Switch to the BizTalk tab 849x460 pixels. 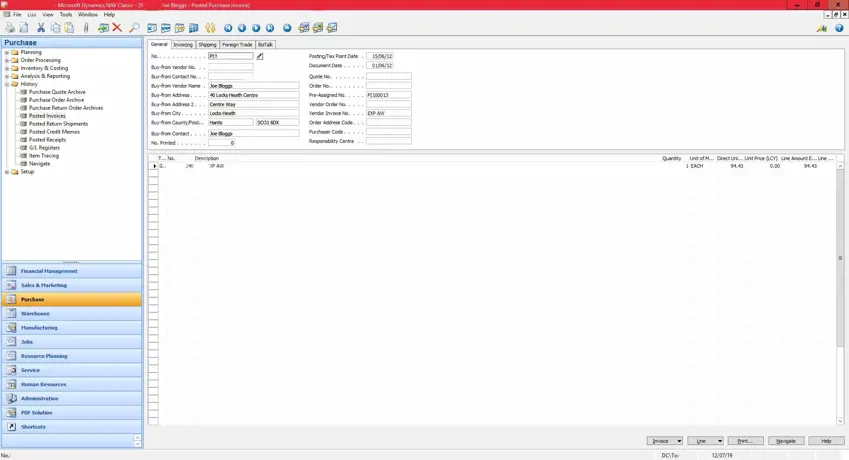click(x=265, y=45)
